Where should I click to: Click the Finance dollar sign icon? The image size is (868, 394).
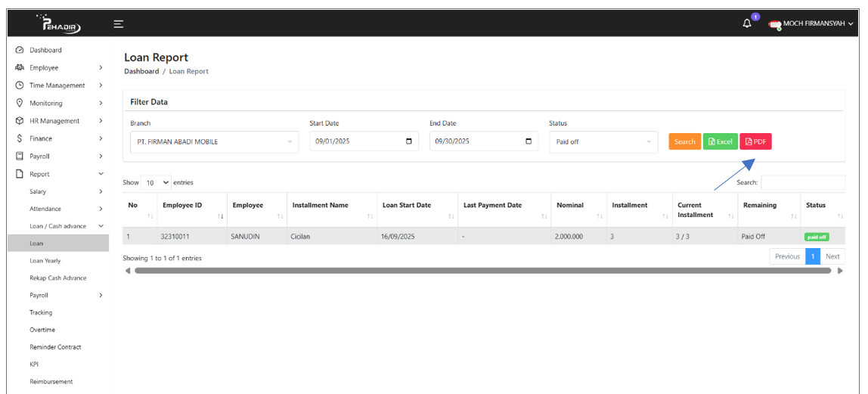click(x=20, y=138)
